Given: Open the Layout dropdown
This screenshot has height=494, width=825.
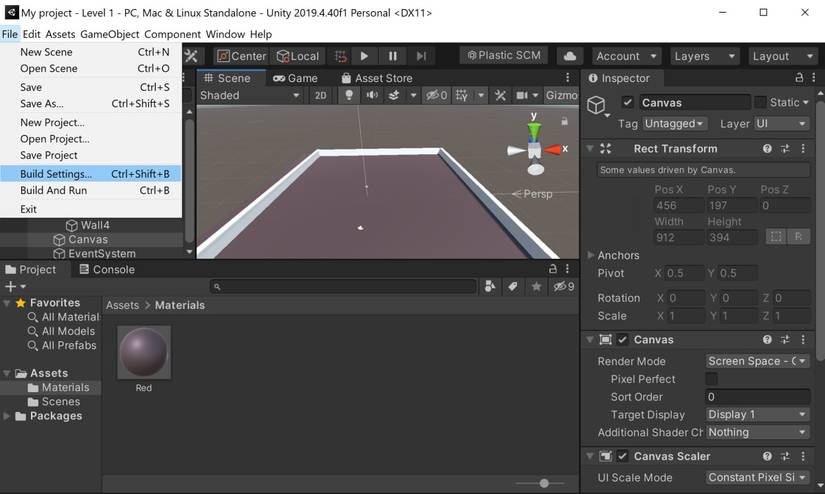Looking at the screenshot, I should point(782,56).
